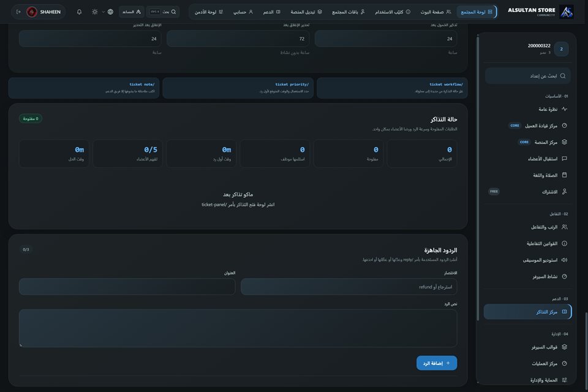The width and height of the screenshot is (588, 392).
Task: Click the ticket note/ command card
Action: point(84,88)
